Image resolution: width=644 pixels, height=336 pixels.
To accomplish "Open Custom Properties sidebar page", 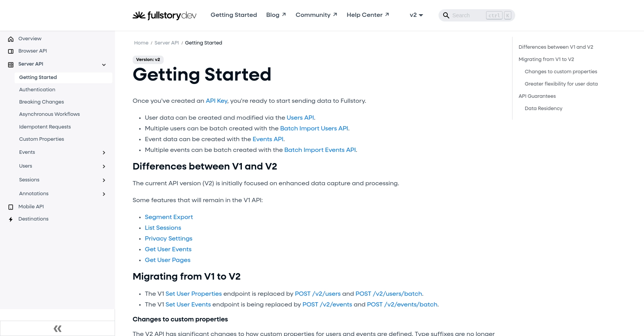I will pos(41,139).
